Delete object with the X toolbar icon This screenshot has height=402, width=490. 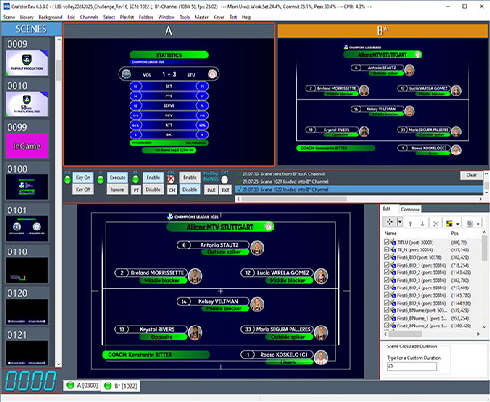point(435,224)
